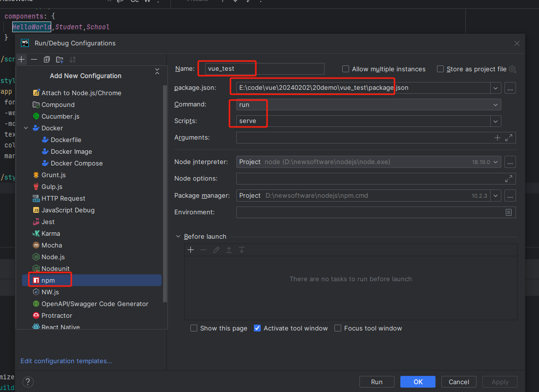Screen dimensions: 539x392
Task: Select NW.js configuration type
Action: click(x=50, y=292)
